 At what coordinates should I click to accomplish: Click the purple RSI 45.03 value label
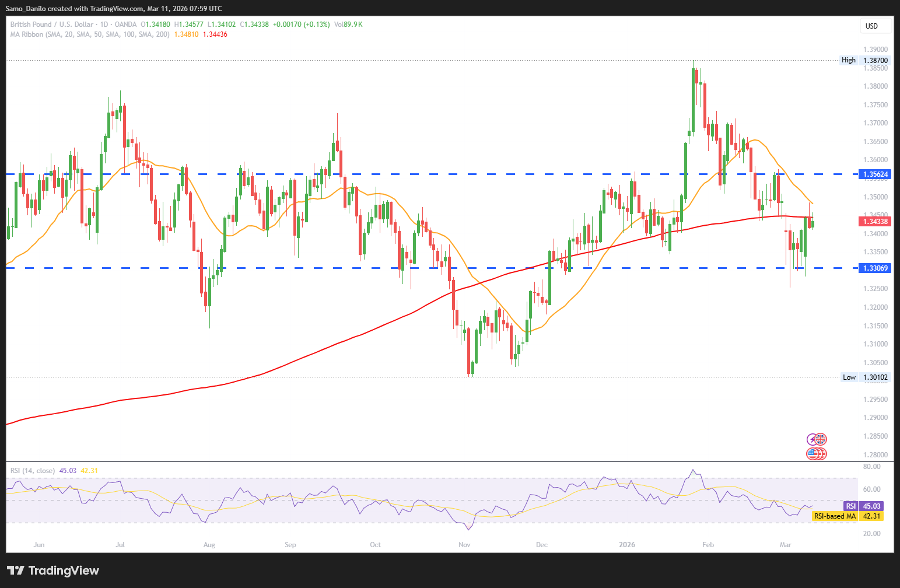[863, 506]
